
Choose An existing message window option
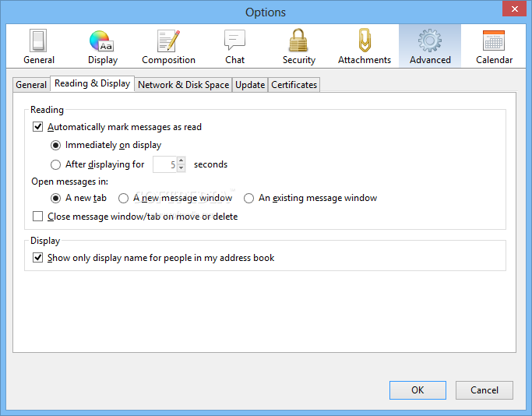click(x=248, y=198)
